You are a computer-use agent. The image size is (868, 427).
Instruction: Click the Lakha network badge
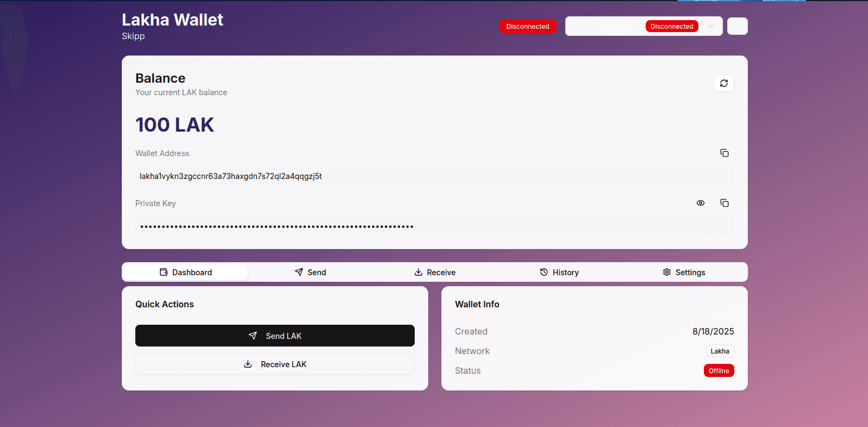tap(720, 351)
